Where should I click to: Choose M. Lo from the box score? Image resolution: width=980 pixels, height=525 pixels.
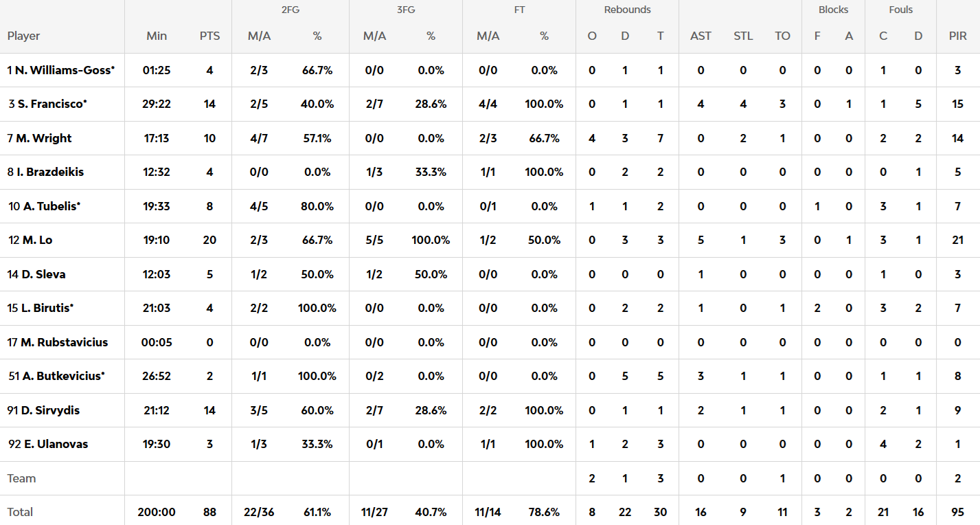click(x=37, y=241)
